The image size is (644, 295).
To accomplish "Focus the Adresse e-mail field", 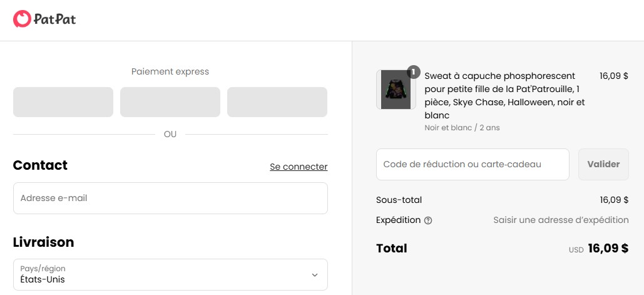I will coord(170,198).
